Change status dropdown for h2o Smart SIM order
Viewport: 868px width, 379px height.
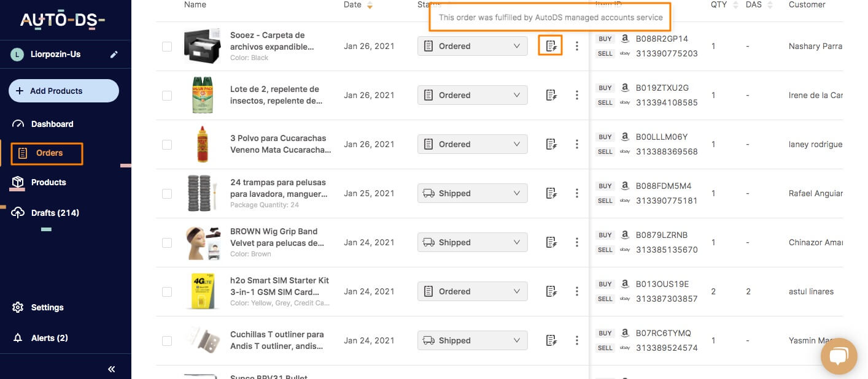(472, 291)
